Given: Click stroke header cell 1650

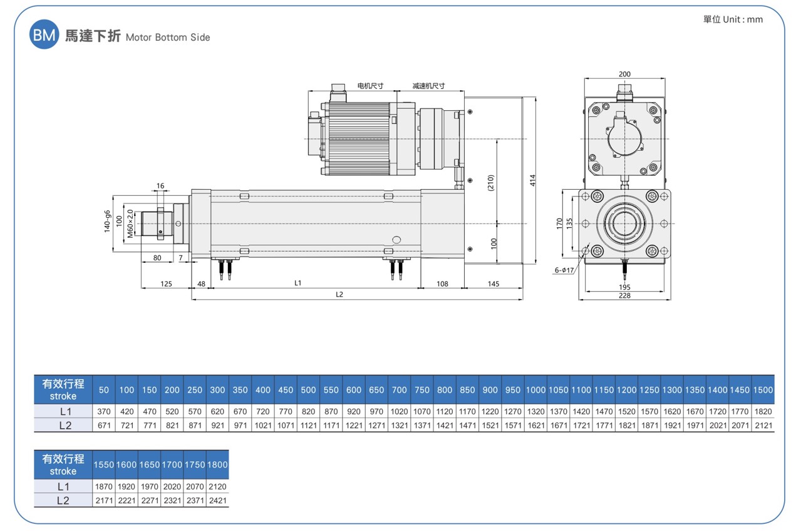Looking at the screenshot, I should pyautogui.click(x=149, y=465).
